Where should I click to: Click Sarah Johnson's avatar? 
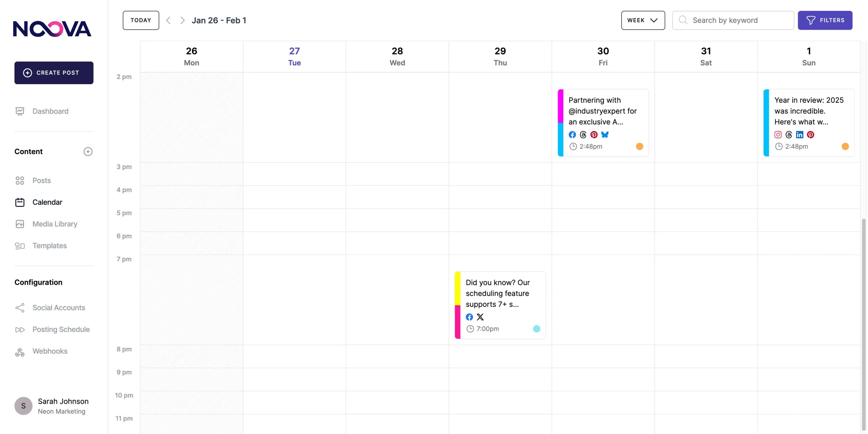(23, 406)
